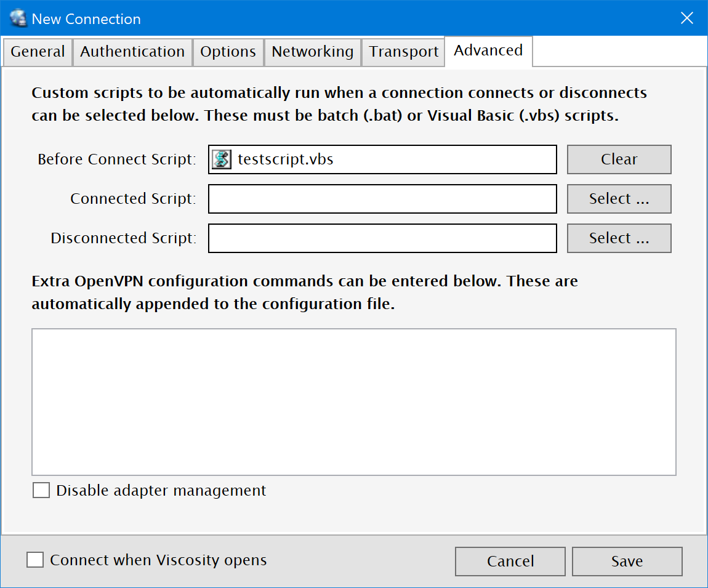Click the extra OpenVPN commands text area
The width and height of the screenshot is (708, 588).
[354, 401]
